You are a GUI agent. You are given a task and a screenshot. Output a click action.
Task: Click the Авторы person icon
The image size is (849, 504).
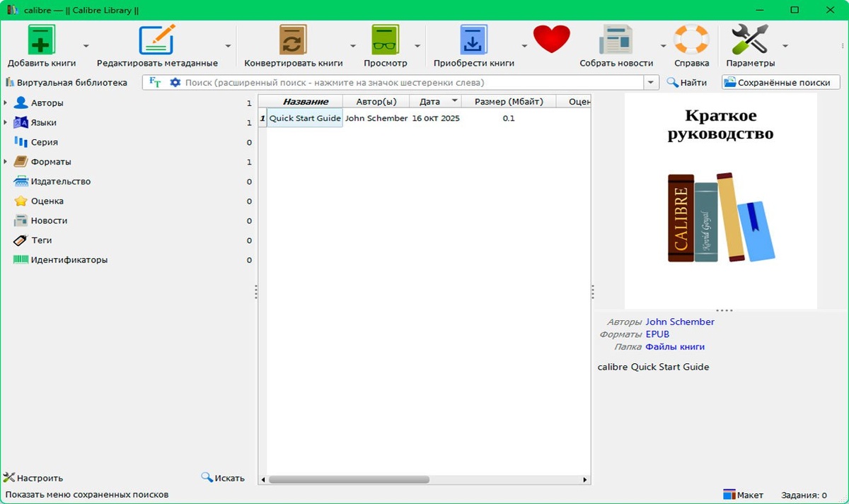tap(21, 103)
